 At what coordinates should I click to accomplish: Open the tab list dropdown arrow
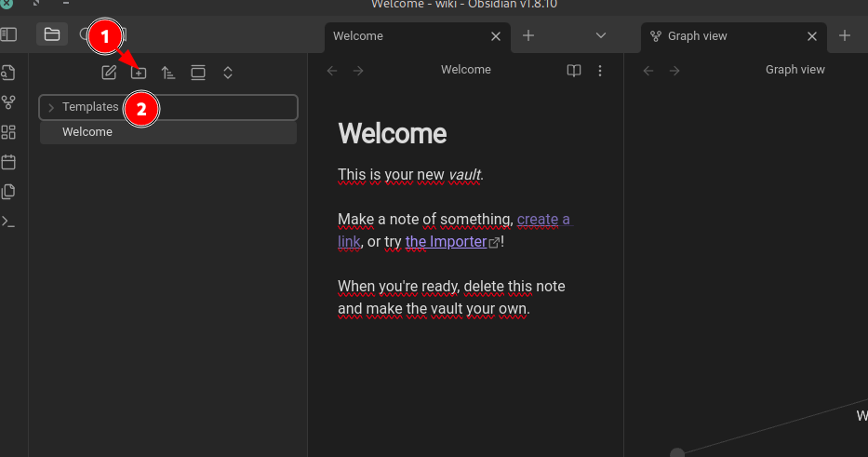pyautogui.click(x=601, y=35)
